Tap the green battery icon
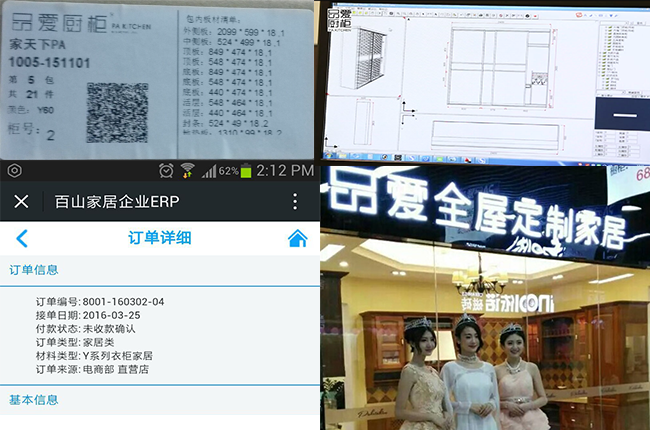 (246, 170)
